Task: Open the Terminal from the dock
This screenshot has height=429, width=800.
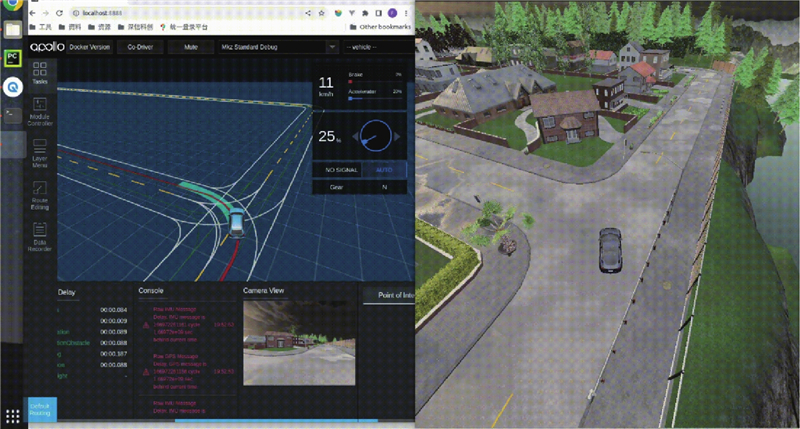Action: (x=12, y=114)
